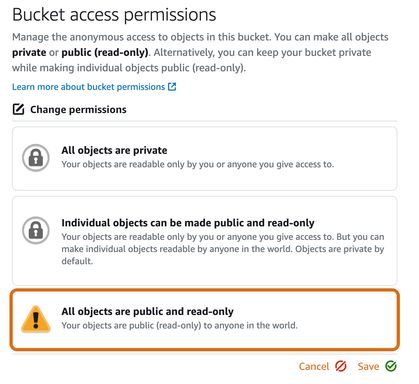
Task: Click the yellow warning triangle icon
Action: pos(36,319)
